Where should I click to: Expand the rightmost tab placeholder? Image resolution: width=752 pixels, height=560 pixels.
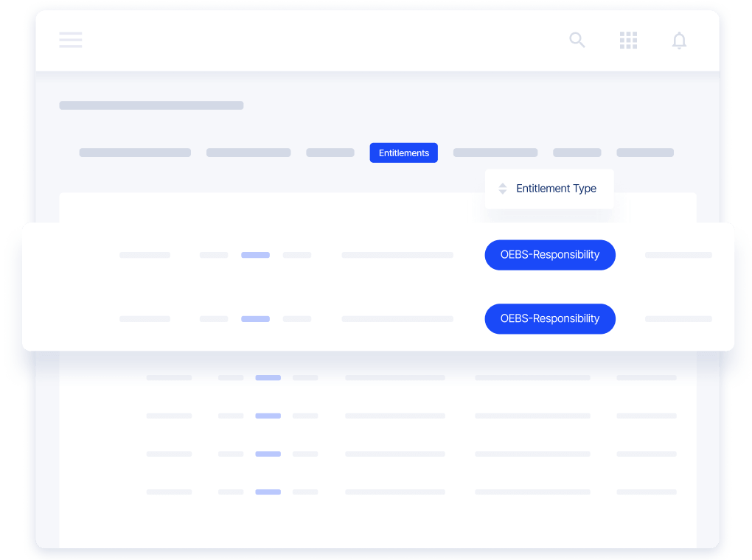click(x=644, y=153)
